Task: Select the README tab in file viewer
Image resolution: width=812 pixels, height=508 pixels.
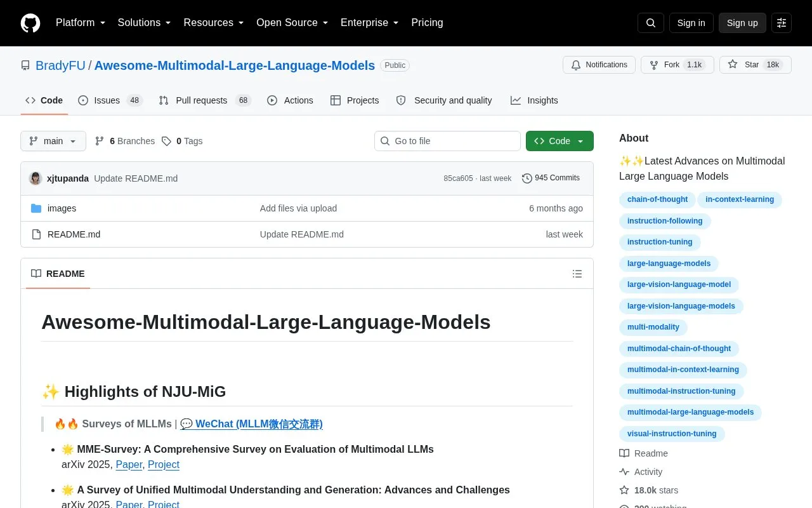Action: pyautogui.click(x=58, y=274)
